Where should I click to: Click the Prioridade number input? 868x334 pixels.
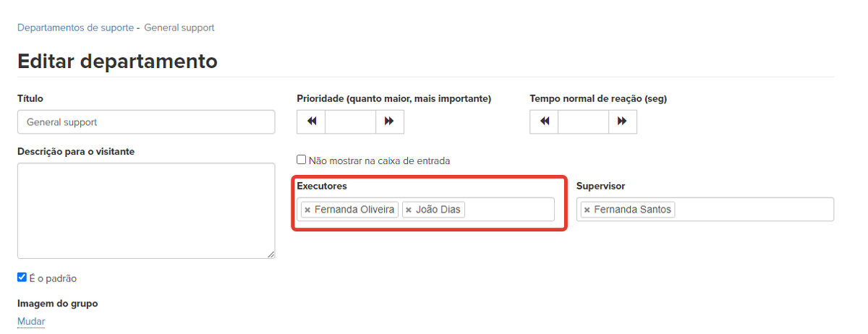pyautogui.click(x=350, y=121)
